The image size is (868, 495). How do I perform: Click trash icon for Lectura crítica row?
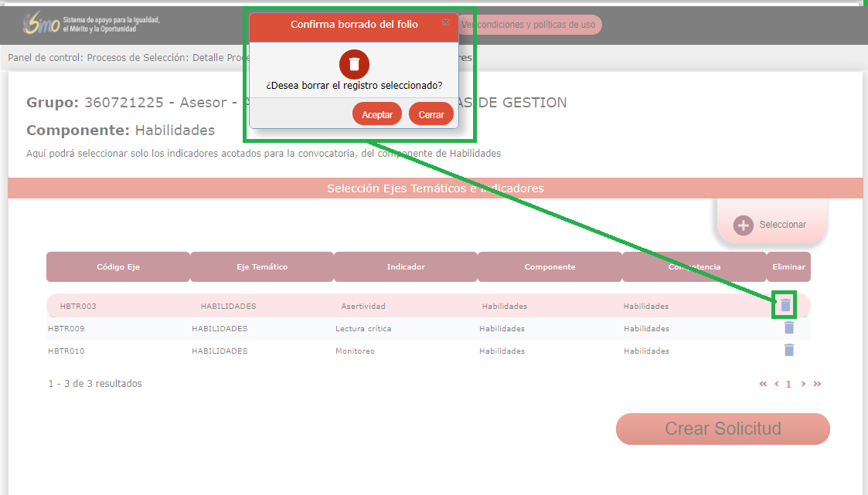point(788,327)
